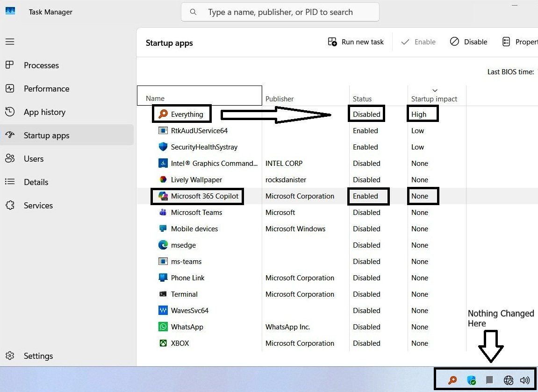This screenshot has height=392, width=538.
Task: Select Startup apps in sidebar
Action: pyautogui.click(x=67, y=135)
